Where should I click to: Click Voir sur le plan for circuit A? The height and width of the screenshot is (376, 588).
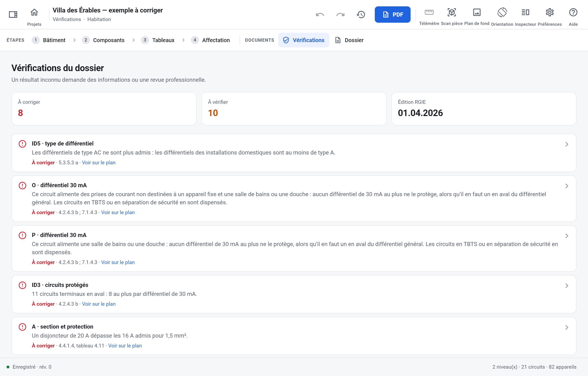click(125, 346)
